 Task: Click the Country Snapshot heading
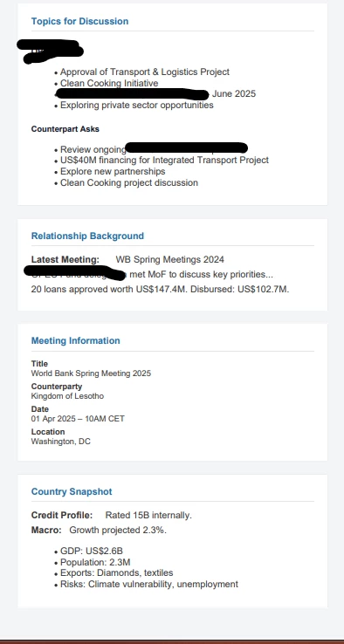[72, 492]
